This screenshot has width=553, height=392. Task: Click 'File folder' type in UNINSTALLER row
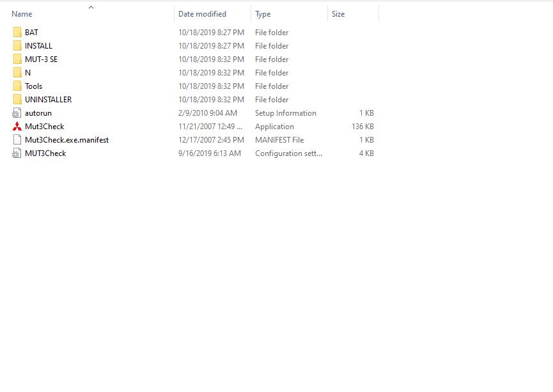(x=272, y=100)
